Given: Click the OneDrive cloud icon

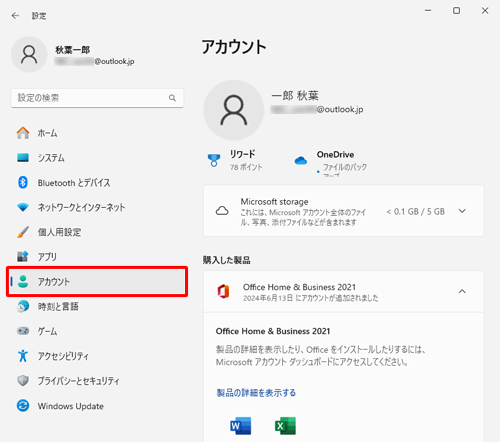Looking at the screenshot, I should (301, 161).
